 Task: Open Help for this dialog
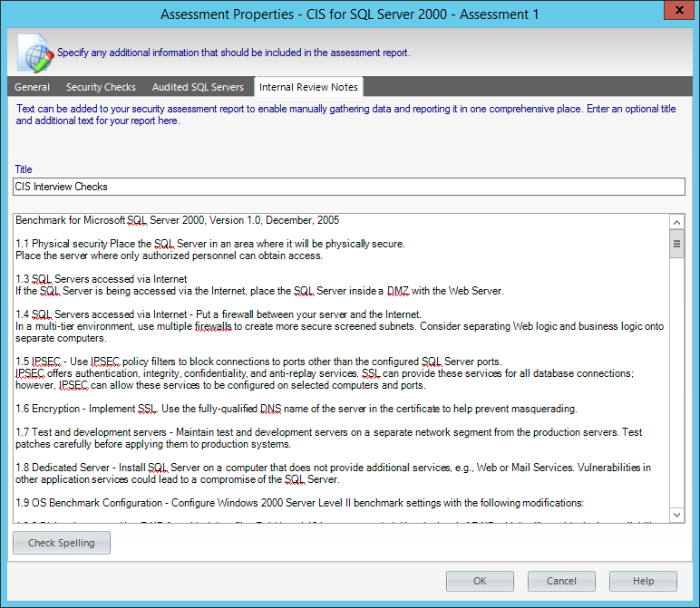click(643, 581)
